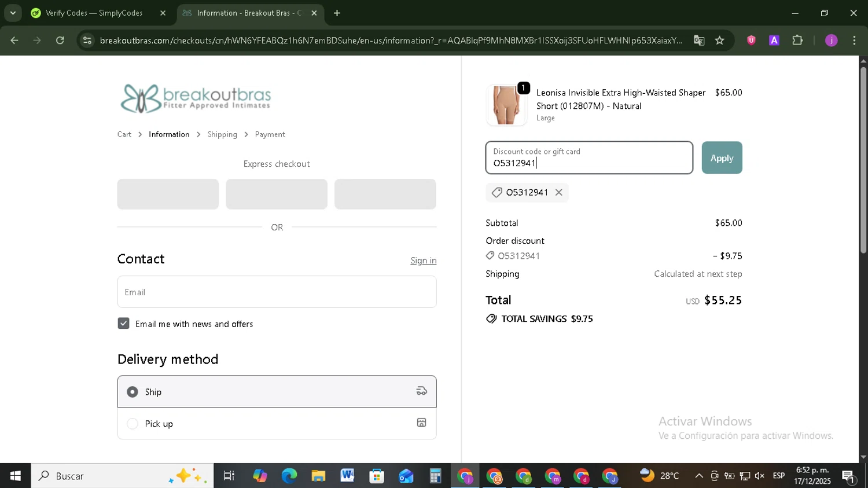This screenshot has width=868, height=488.
Task: Click the Breakout Bras logo
Action: (x=196, y=98)
